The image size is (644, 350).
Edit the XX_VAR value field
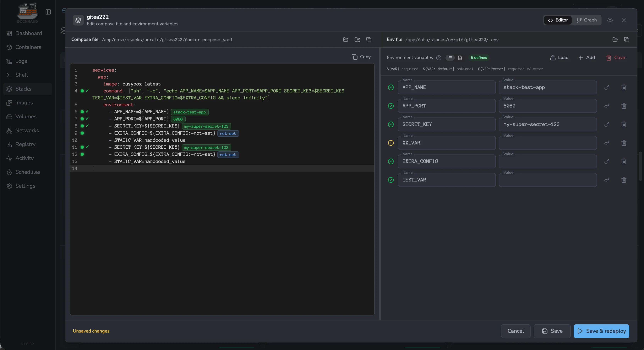pyautogui.click(x=548, y=143)
